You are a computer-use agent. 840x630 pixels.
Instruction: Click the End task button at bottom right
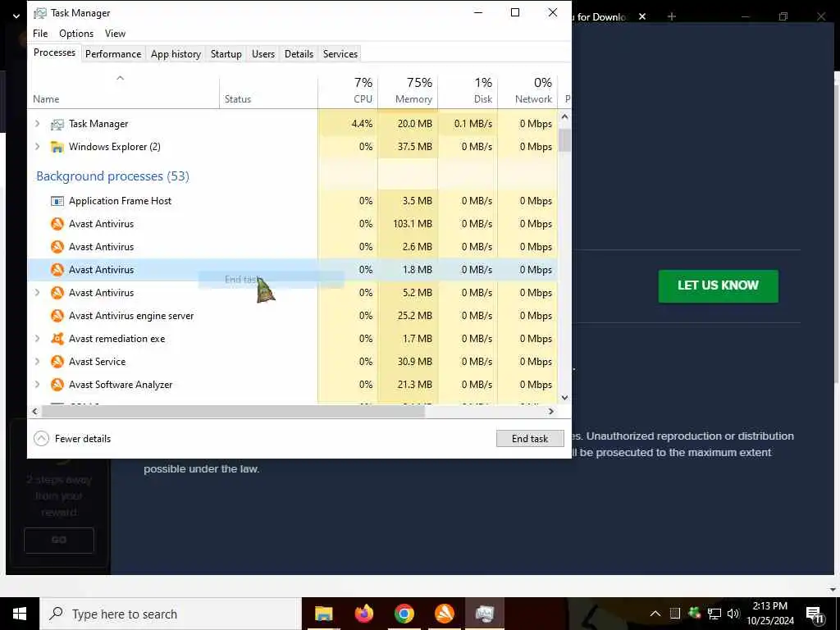pyautogui.click(x=530, y=439)
